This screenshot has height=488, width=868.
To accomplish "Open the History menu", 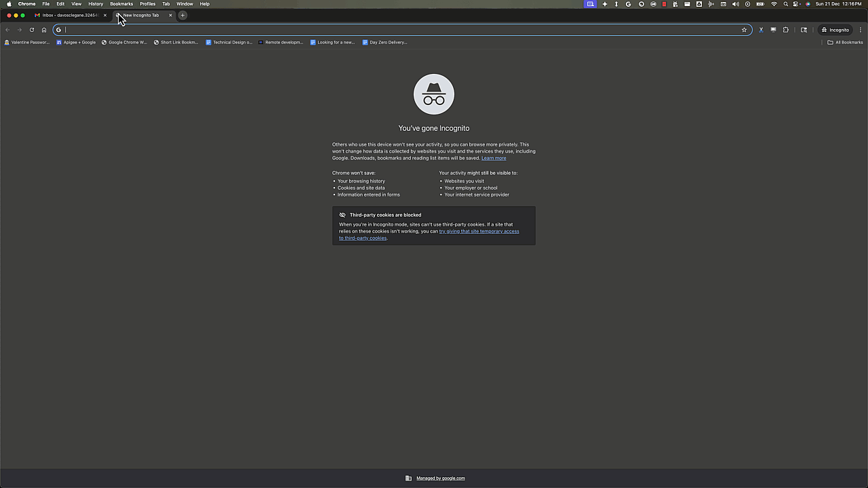I will pos(96,4).
